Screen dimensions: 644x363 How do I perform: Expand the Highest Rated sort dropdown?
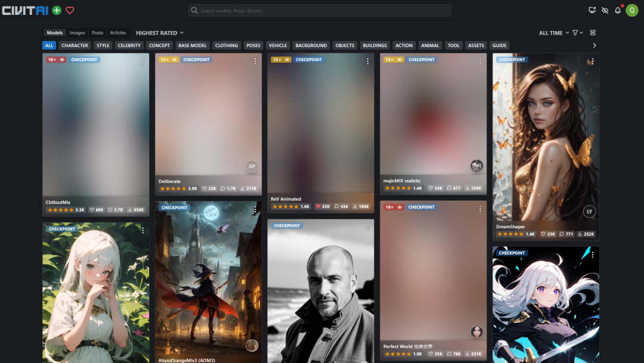[x=160, y=33]
